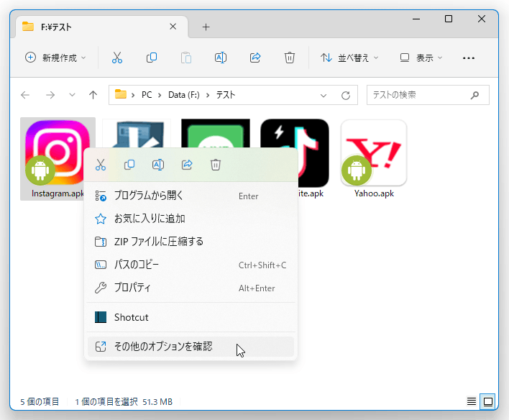Select お気に入りに追加 menu entry
The width and height of the screenshot is (509, 420).
[x=191, y=219]
